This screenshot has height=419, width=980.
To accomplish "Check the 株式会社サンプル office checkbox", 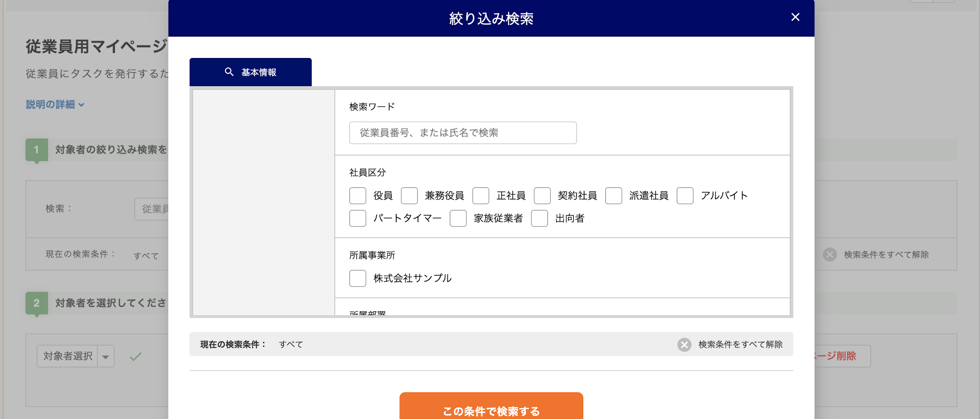I will pos(358,278).
